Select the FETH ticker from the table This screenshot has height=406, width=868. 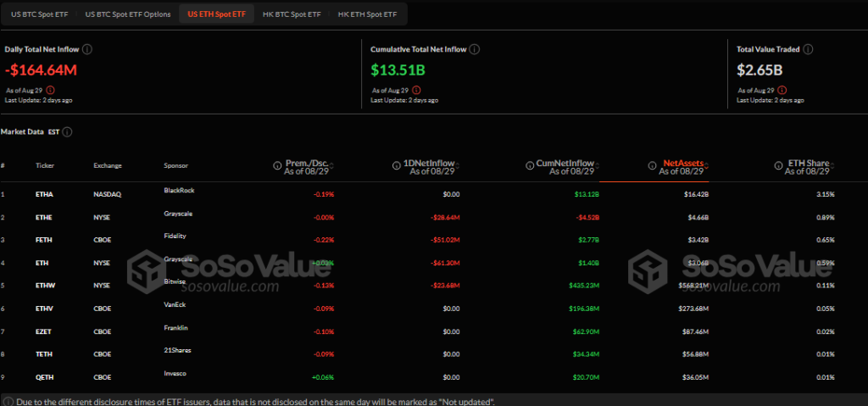[x=44, y=242]
